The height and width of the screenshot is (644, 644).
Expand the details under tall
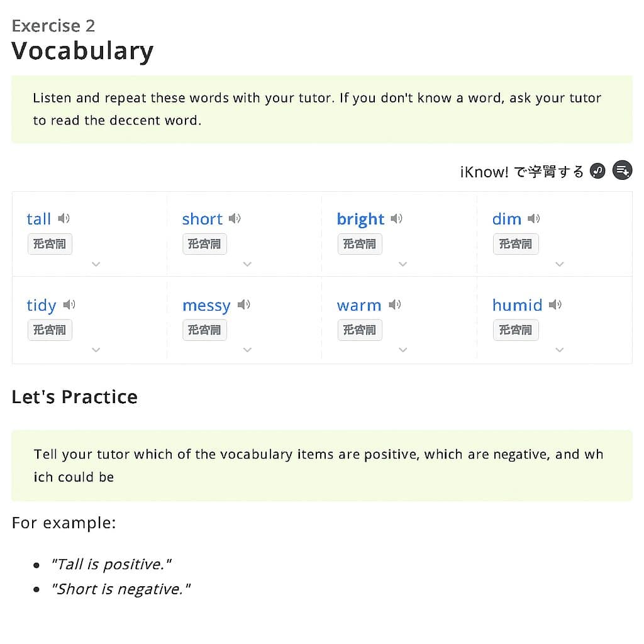pyautogui.click(x=96, y=264)
